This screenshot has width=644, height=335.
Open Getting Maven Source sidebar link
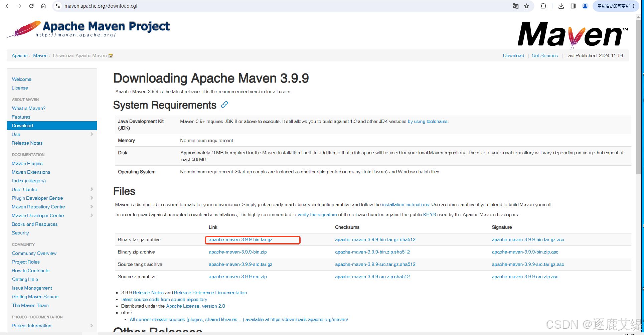coord(35,297)
